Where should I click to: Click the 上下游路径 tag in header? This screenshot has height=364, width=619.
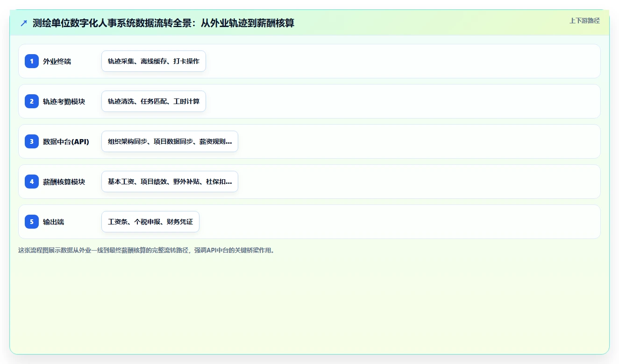(584, 21)
